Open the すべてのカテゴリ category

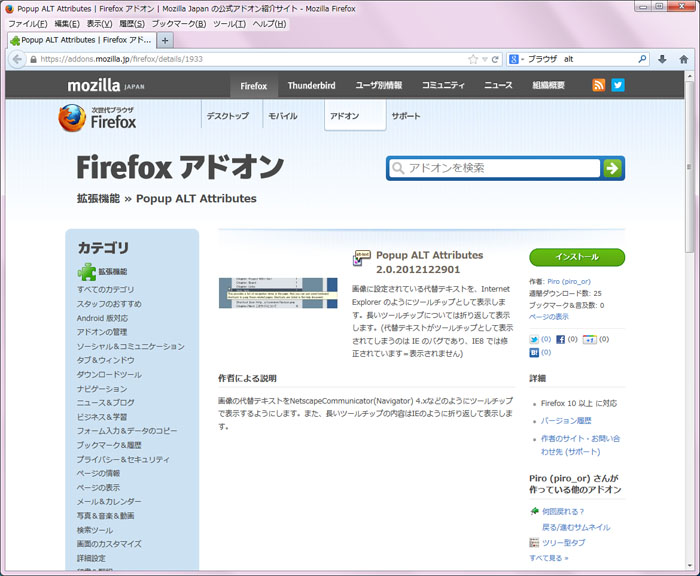(x=105, y=289)
